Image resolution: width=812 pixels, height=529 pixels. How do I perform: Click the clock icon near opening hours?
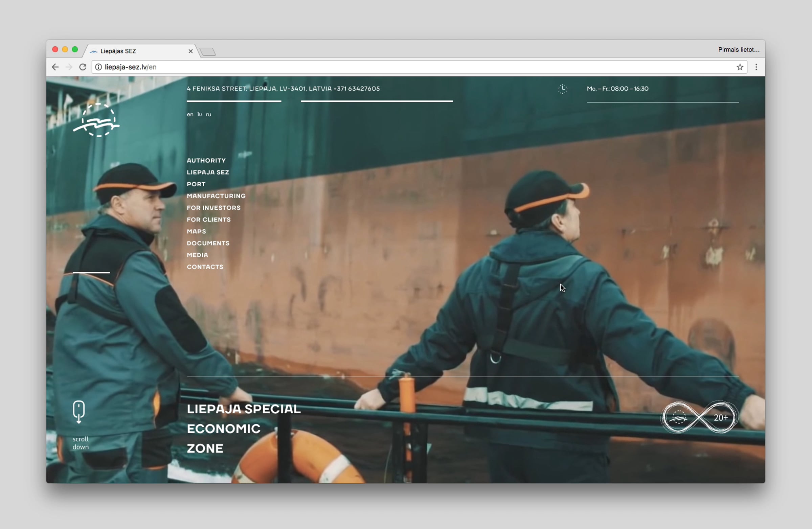pyautogui.click(x=563, y=89)
